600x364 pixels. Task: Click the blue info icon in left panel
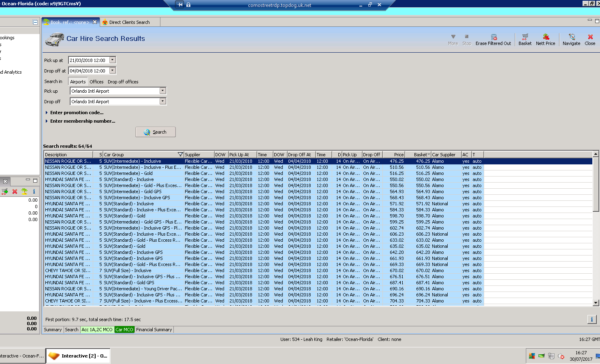click(x=34, y=192)
